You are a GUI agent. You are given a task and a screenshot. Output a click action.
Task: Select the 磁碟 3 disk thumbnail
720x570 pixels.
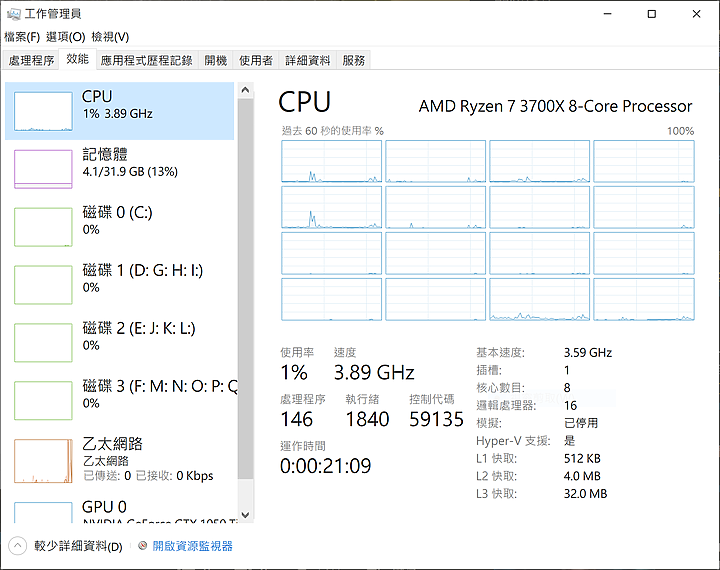(43, 401)
